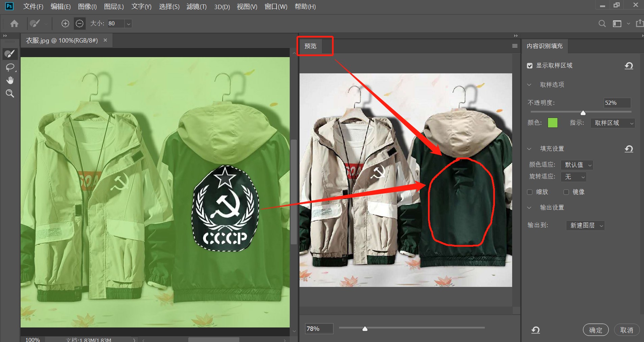Enable the 缩放 checkbox

pyautogui.click(x=530, y=192)
